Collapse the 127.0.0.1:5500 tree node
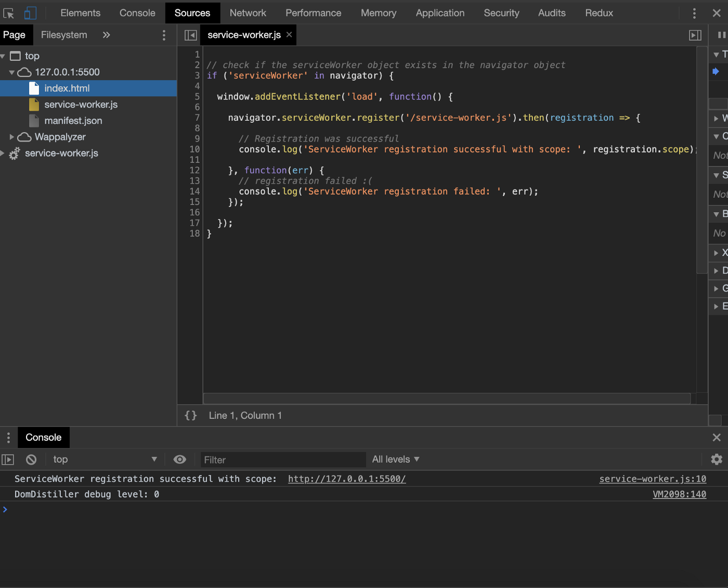 [12, 72]
